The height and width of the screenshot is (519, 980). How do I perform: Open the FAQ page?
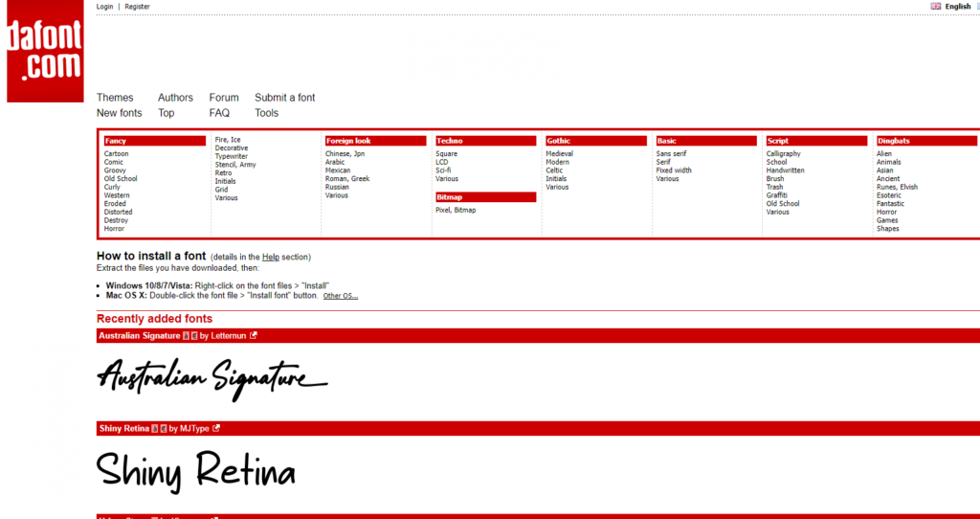click(219, 113)
